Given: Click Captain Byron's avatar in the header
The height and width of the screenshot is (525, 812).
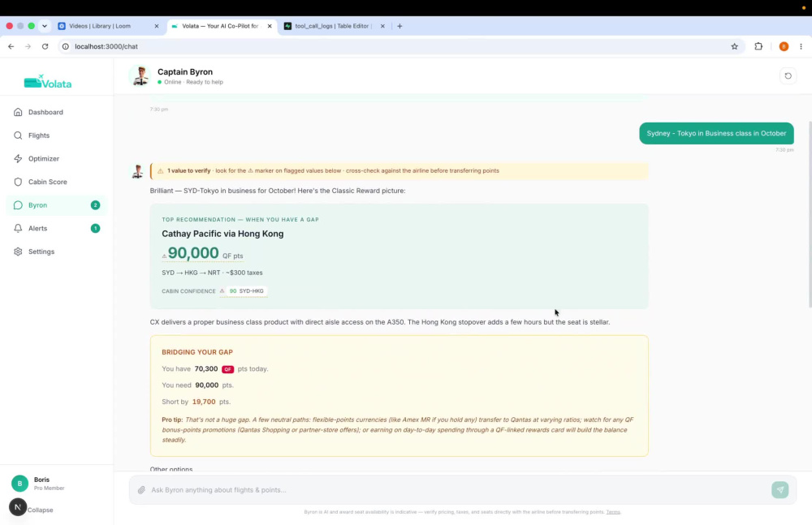Looking at the screenshot, I should tap(140, 75).
